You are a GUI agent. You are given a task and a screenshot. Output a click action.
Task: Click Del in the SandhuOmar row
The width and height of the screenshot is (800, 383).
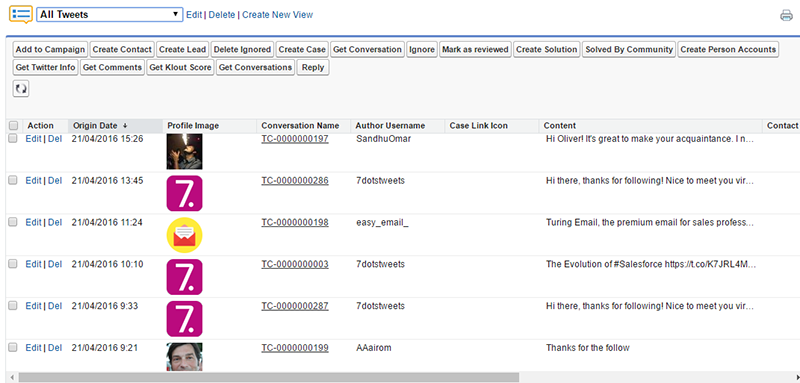(55, 139)
